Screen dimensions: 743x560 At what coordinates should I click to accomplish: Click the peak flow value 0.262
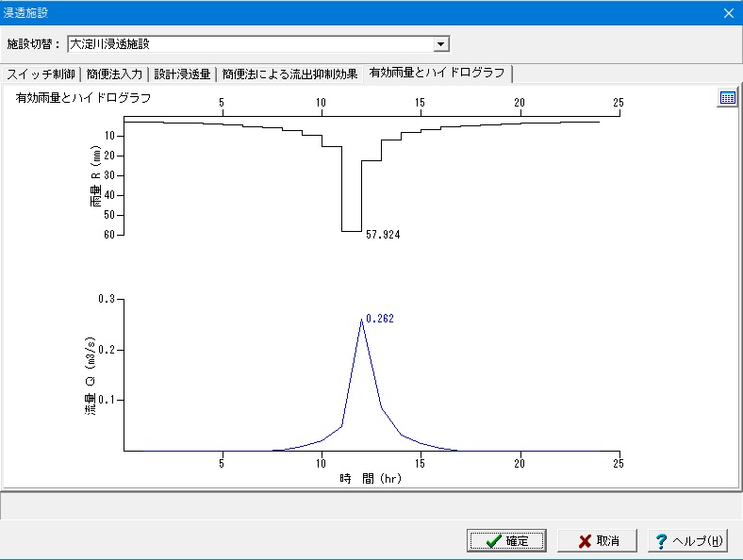pyautogui.click(x=380, y=319)
